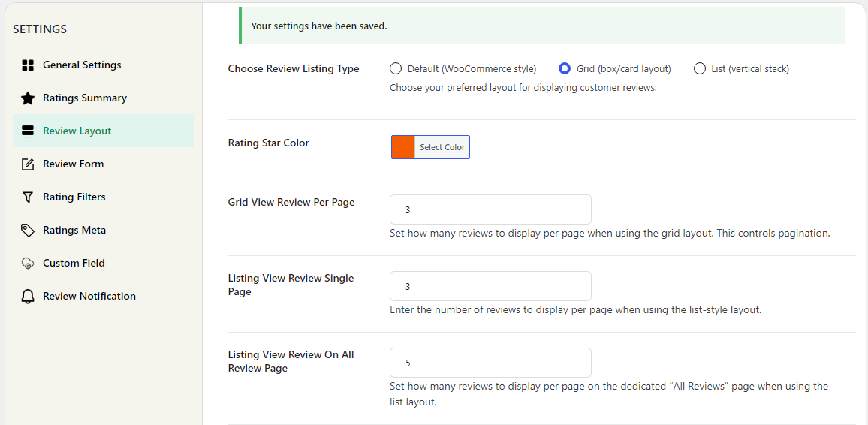Click the Rating Filters funnel icon

pos(28,197)
